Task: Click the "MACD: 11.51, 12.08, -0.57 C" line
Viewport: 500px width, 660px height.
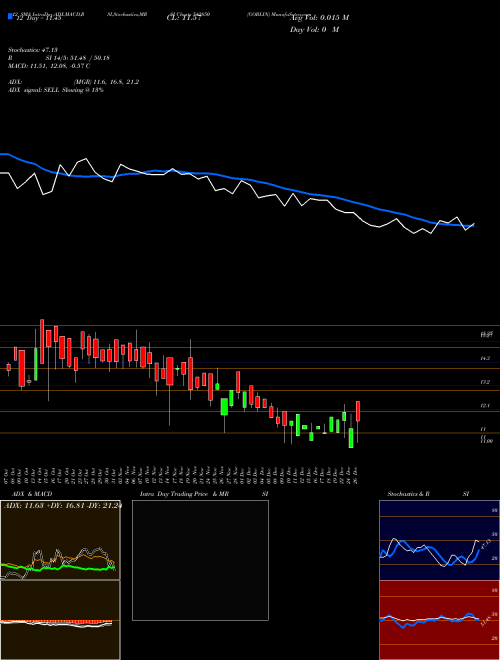Action: click(x=49, y=66)
